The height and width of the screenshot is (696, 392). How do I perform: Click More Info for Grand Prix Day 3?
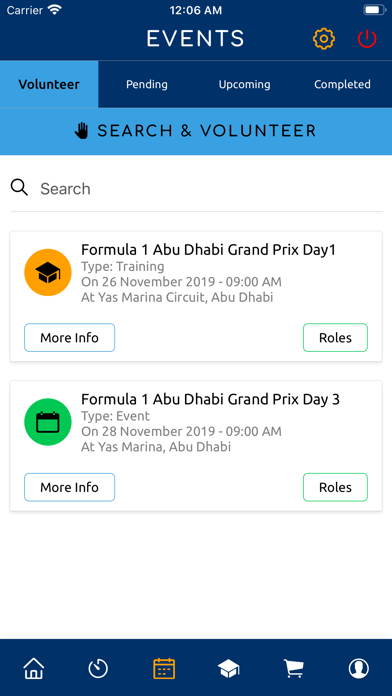coord(69,487)
